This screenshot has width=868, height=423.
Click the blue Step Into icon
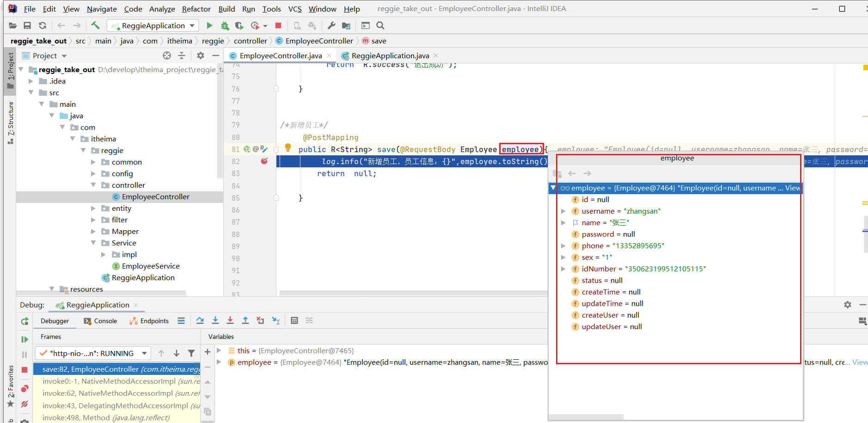[x=215, y=320]
